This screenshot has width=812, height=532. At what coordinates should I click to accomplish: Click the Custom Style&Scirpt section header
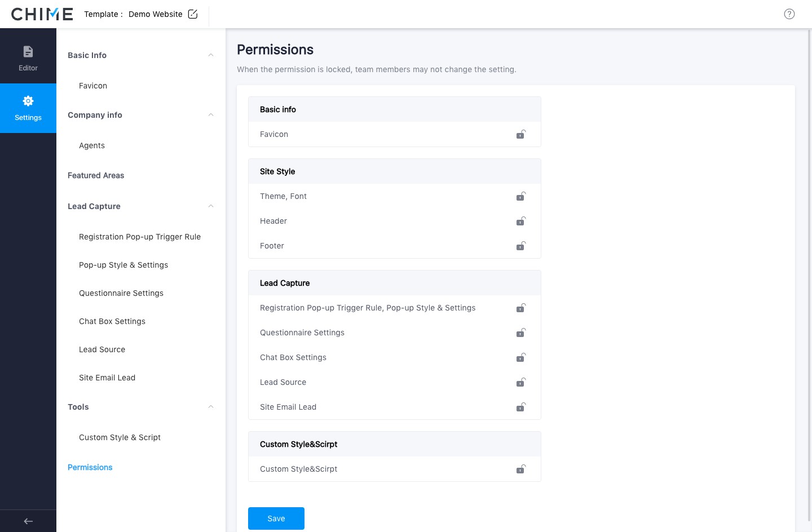tap(395, 444)
